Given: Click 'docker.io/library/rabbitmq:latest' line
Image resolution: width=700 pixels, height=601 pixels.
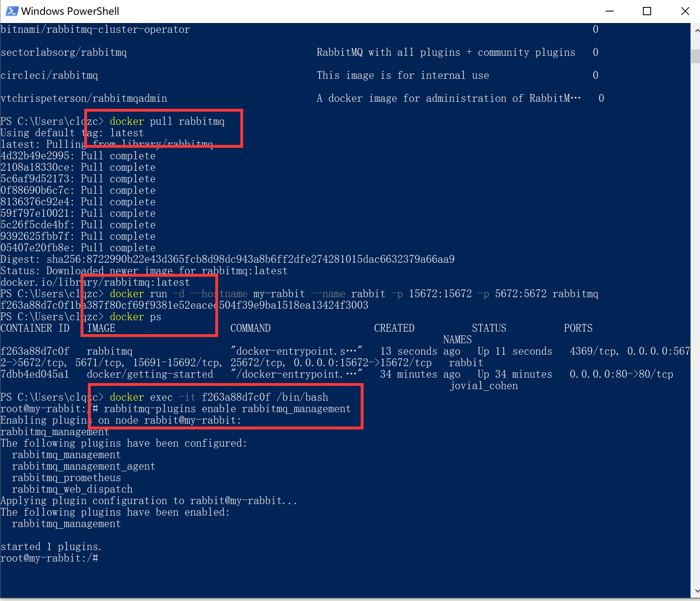Looking at the screenshot, I should coord(95,282).
